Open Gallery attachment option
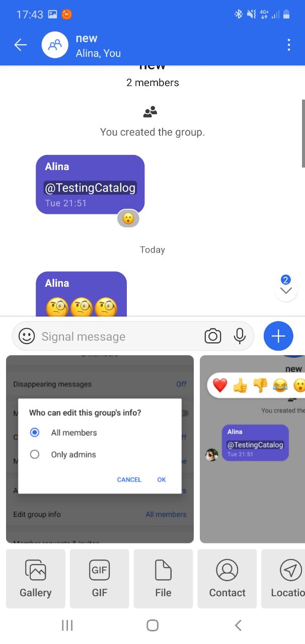The width and height of the screenshot is (305, 644). [36, 579]
